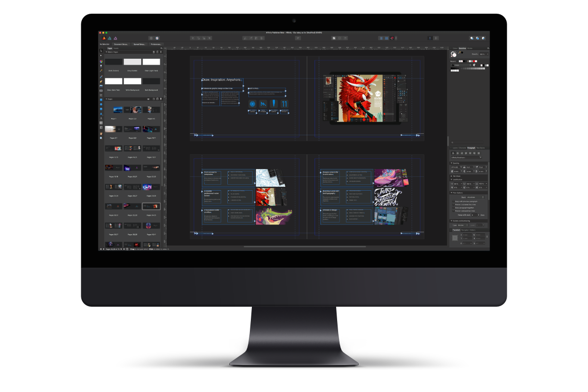Click the snapping magnet icon in toolbar
This screenshot has width=588, height=392.
tap(392, 38)
